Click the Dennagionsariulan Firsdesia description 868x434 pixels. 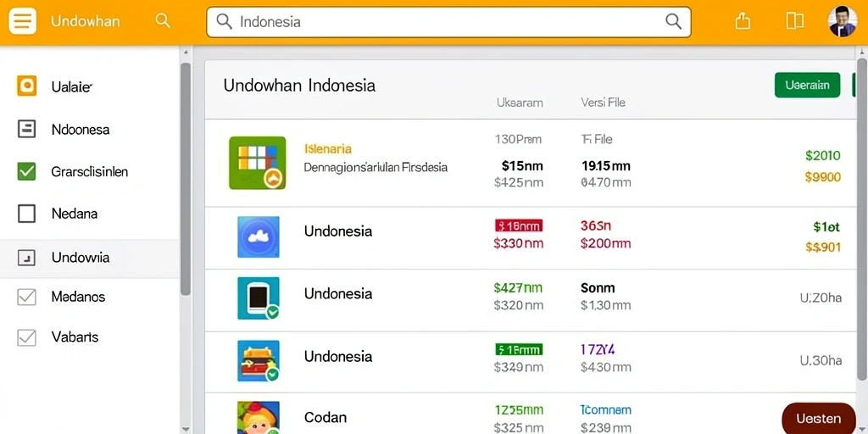click(376, 167)
